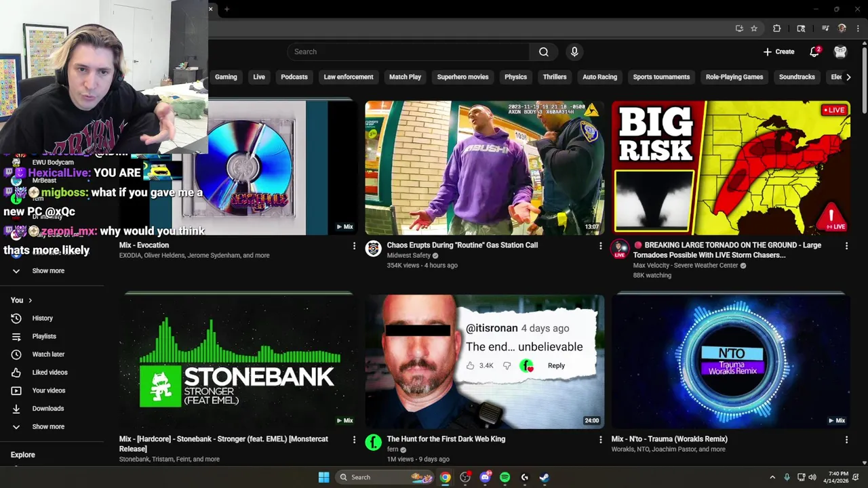This screenshot has width=868, height=488.
Task: Open Chrome media controls icon
Action: [x=825, y=28]
